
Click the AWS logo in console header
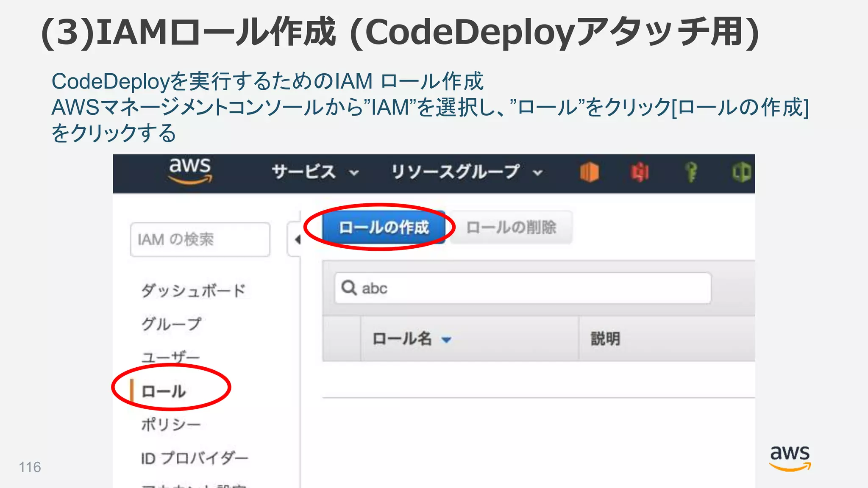[190, 172]
